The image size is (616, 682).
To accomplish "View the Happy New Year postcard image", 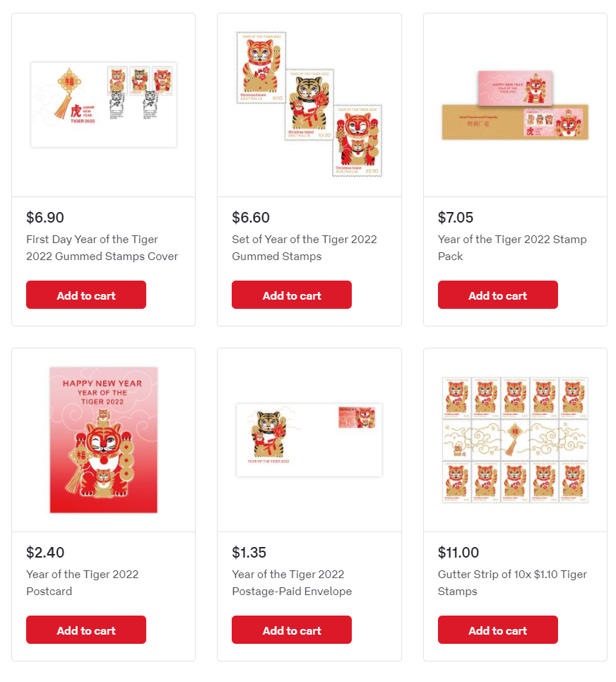I will click(x=103, y=440).
